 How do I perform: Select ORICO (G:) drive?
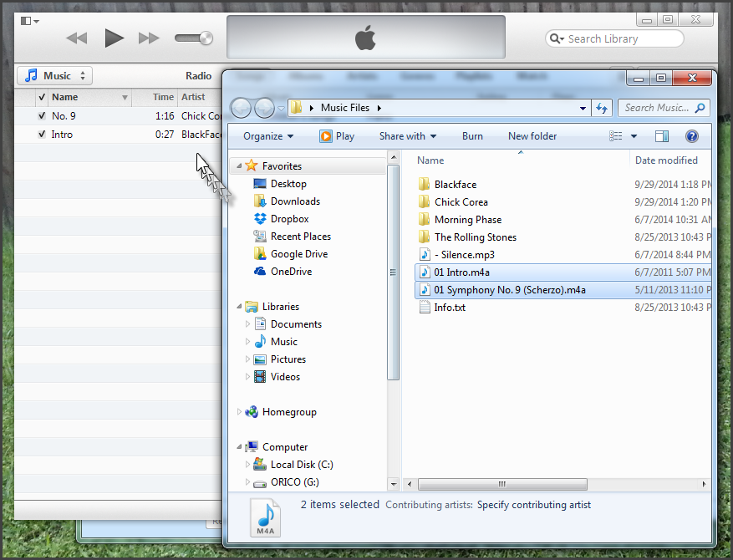tap(294, 482)
